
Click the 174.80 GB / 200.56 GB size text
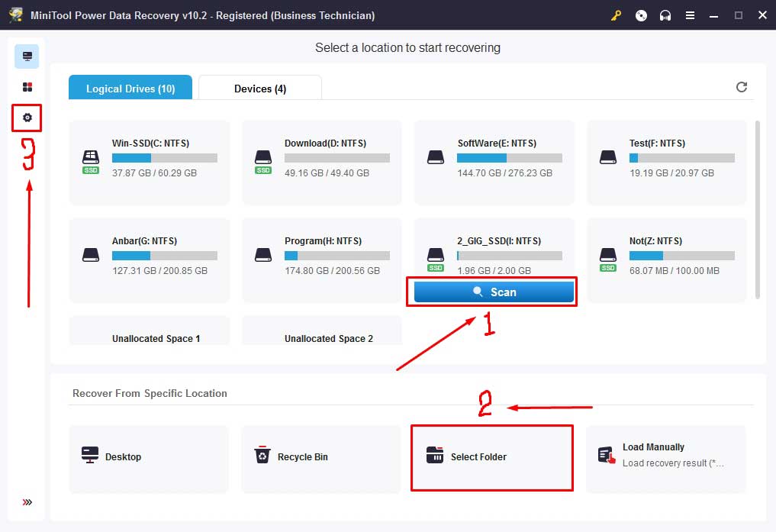click(332, 271)
